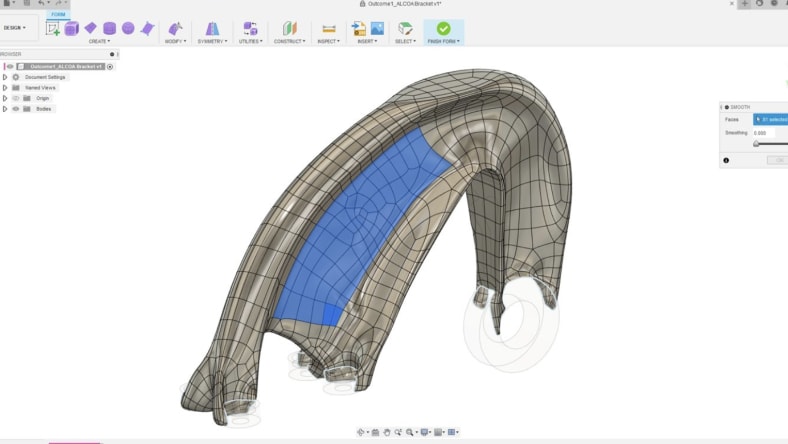The width and height of the screenshot is (788, 444).
Task: Open the Create dropdown menu
Action: 99,41
